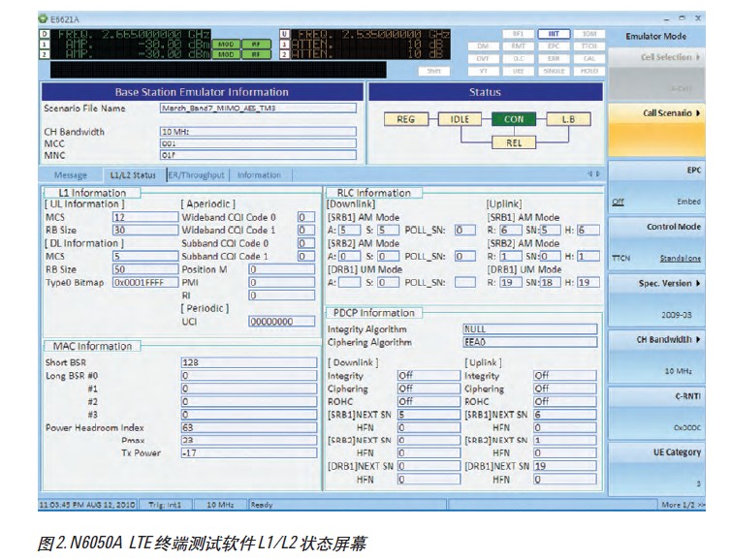The width and height of the screenshot is (731, 560).
Task: Click the green CON state box
Action: [x=514, y=119]
